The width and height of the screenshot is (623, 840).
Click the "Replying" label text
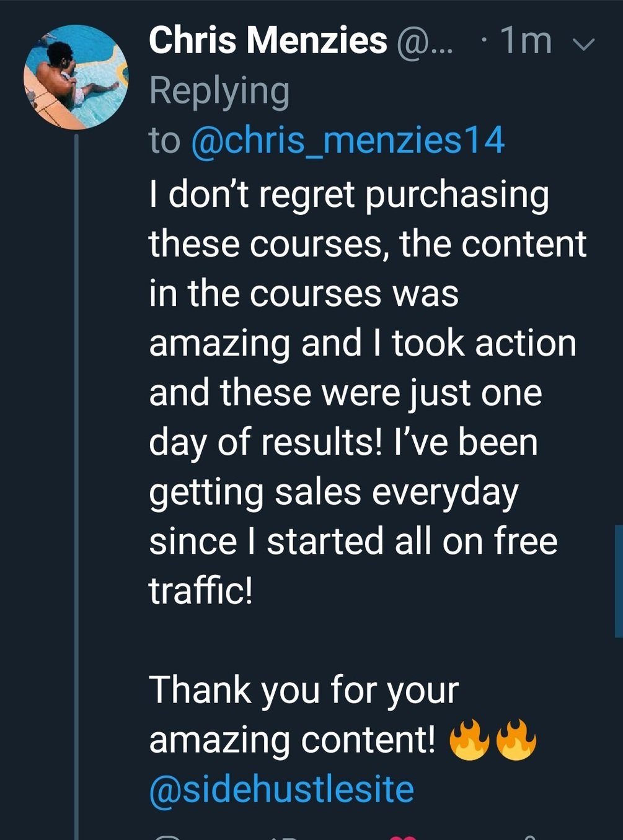tap(219, 91)
